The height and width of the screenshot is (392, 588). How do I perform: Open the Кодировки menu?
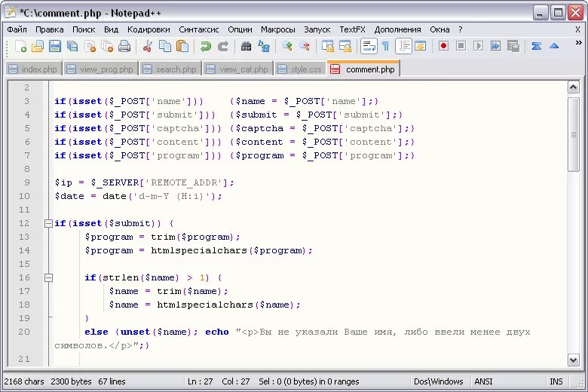pos(149,29)
